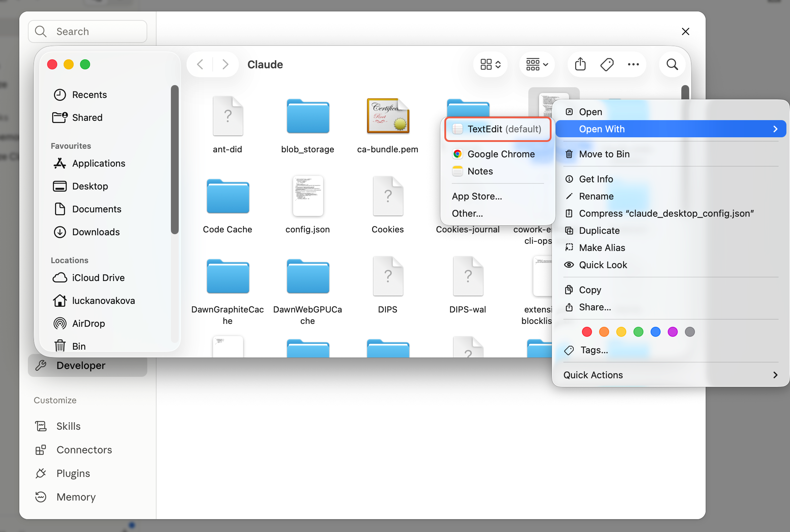Close the Claude settings dialog with X

(686, 31)
